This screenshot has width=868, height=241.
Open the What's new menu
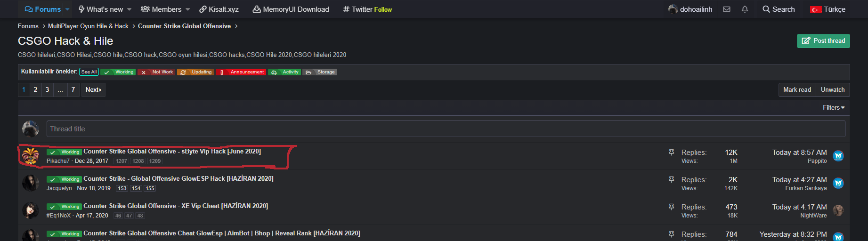[100, 9]
